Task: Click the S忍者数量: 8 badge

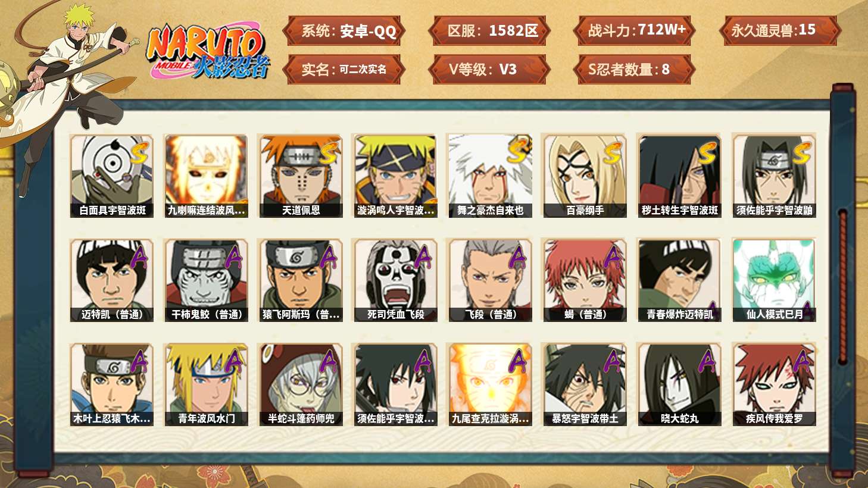Action: tap(635, 70)
